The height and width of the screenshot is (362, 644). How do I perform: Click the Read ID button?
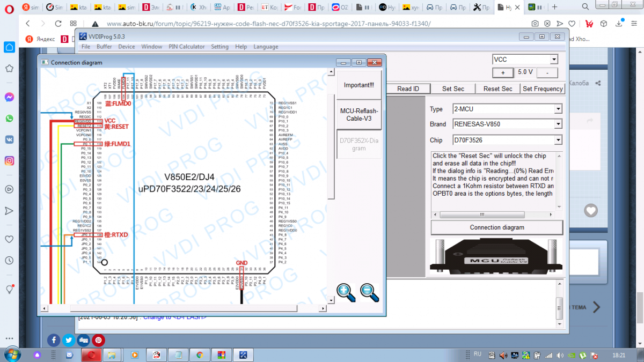point(408,88)
